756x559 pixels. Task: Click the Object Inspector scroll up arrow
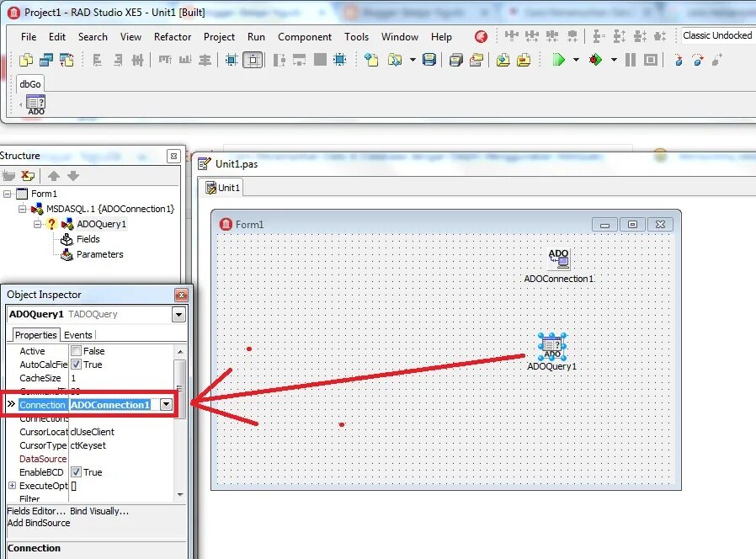click(180, 352)
